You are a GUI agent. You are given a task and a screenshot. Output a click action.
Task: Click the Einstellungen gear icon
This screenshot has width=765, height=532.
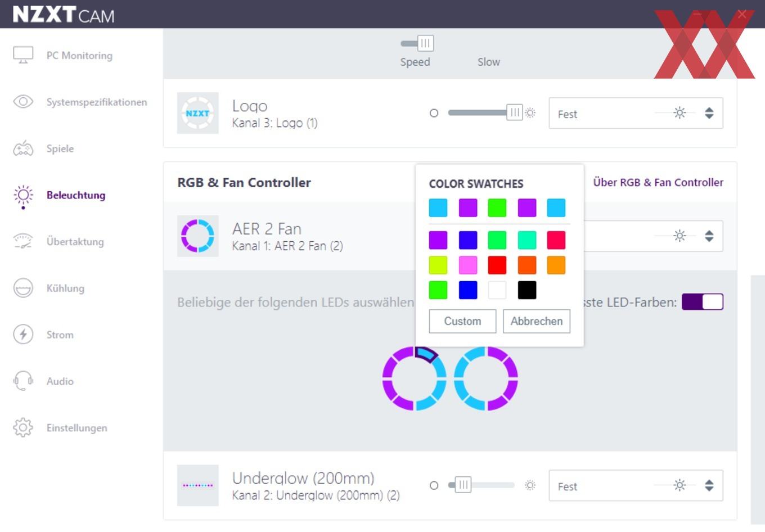coord(23,427)
